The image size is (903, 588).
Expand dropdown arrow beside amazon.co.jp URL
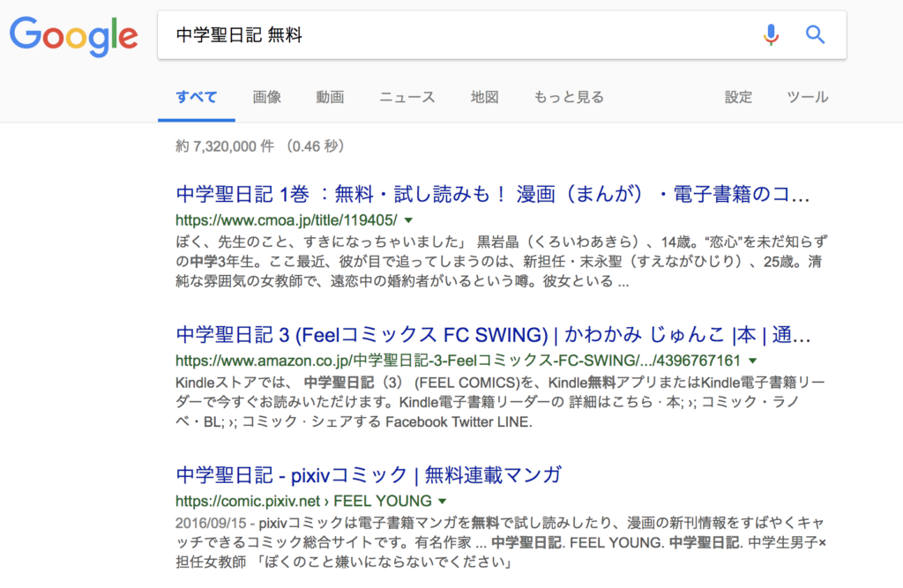(x=752, y=361)
